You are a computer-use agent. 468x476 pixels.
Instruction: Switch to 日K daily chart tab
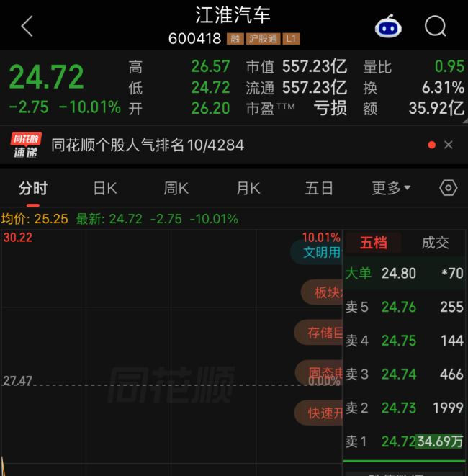tap(105, 188)
